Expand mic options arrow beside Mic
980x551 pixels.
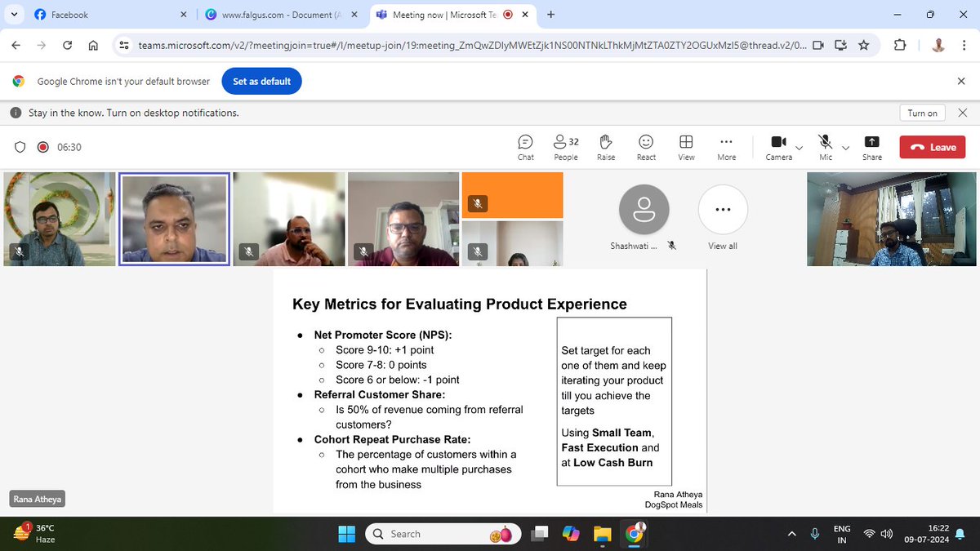pos(845,148)
